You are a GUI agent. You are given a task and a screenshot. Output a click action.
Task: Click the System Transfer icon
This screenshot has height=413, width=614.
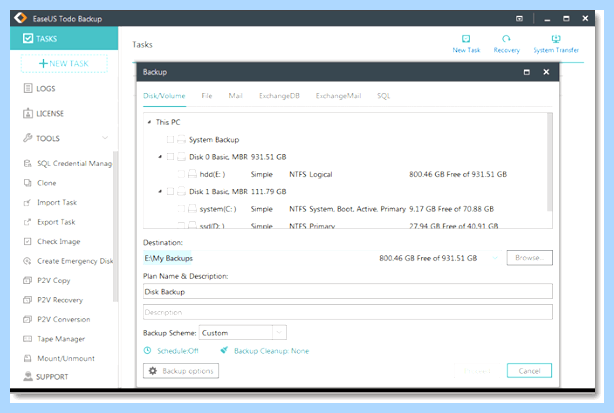pyautogui.click(x=556, y=39)
